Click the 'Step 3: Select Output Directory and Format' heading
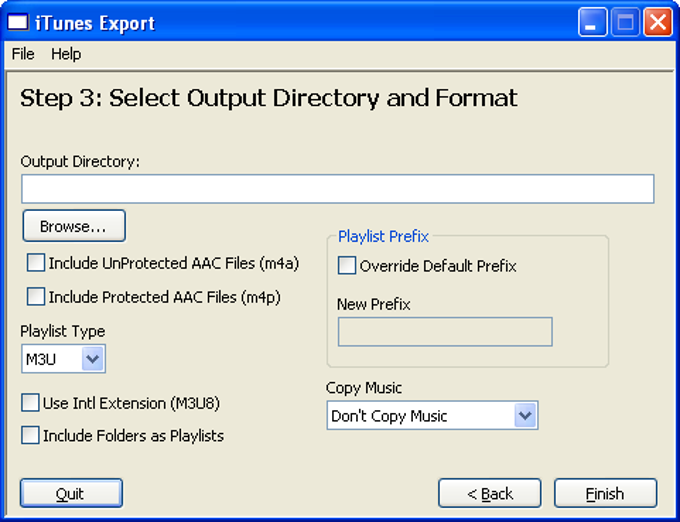The height and width of the screenshot is (522, 680). 269,98
